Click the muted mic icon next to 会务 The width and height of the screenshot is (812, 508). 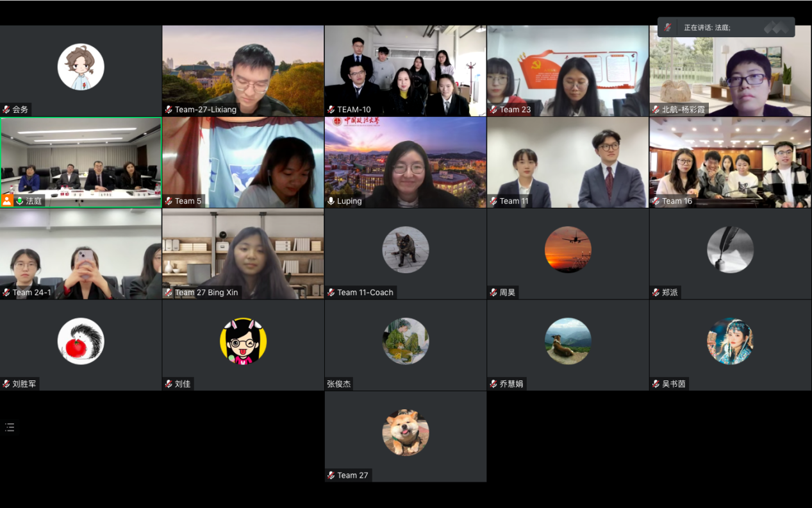point(6,110)
